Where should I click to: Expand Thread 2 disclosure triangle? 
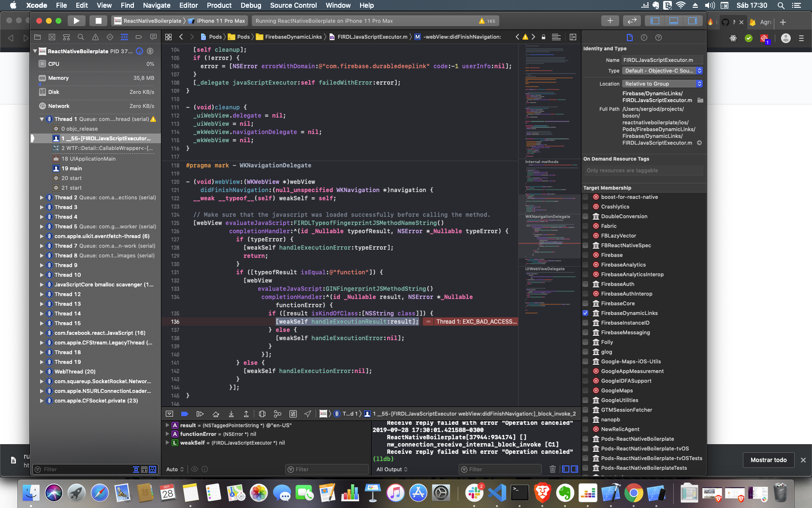[x=42, y=197]
